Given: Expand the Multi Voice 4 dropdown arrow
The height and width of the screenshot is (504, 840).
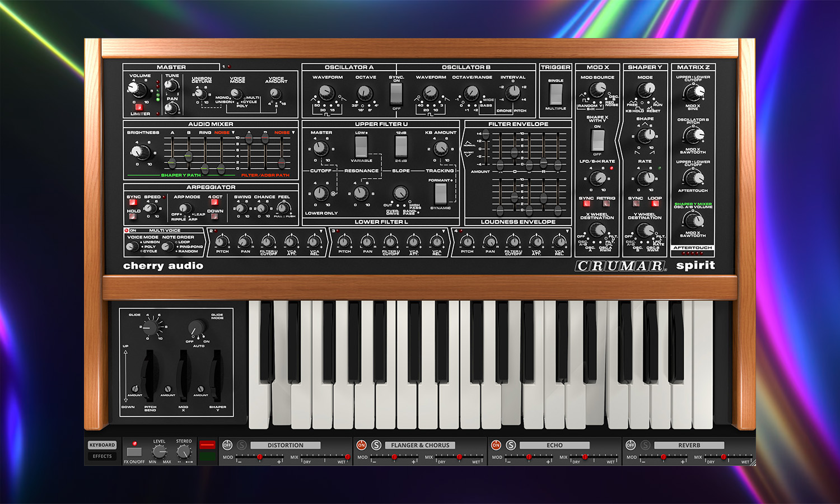Looking at the screenshot, I should [x=566, y=231].
